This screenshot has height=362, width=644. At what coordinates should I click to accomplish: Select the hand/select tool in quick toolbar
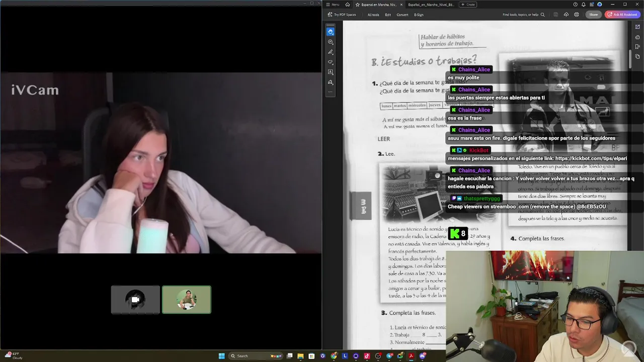point(330,32)
